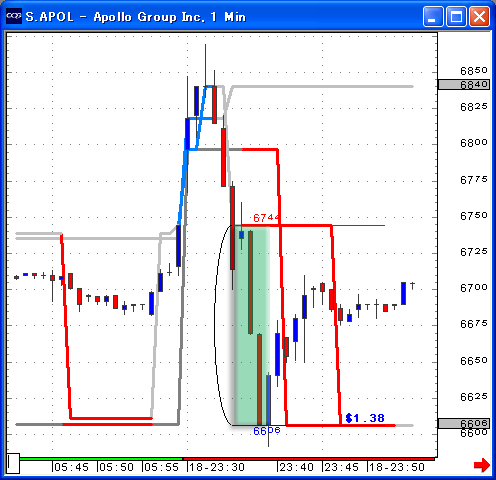The image size is (496, 480).
Task: Click the 6750 price scale label
Action: pos(474,216)
